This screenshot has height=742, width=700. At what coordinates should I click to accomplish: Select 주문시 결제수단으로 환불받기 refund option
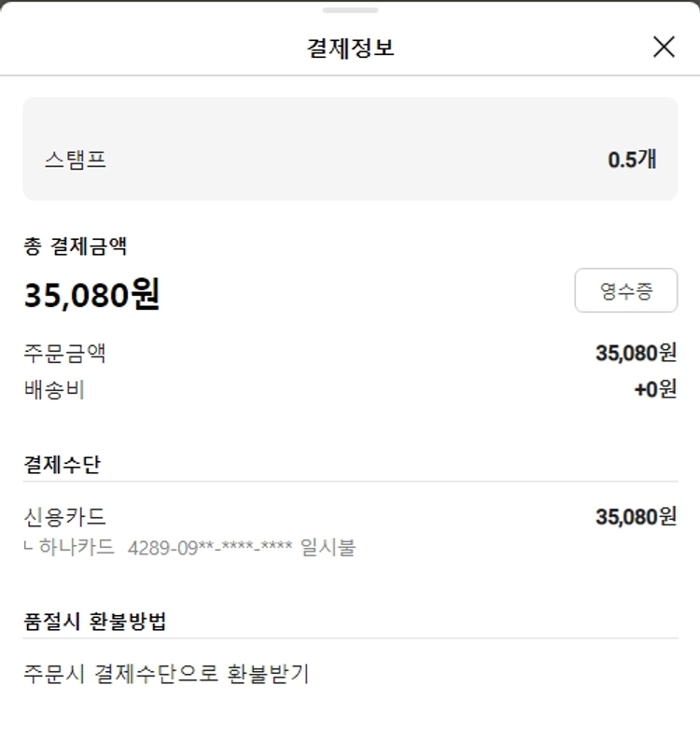click(x=166, y=673)
